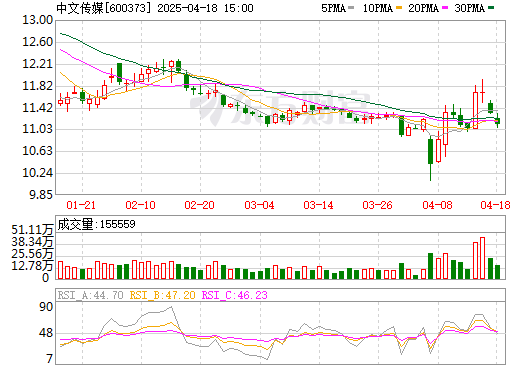Select the 30PMA legend label
520x365 pixels.
tap(470, 8)
